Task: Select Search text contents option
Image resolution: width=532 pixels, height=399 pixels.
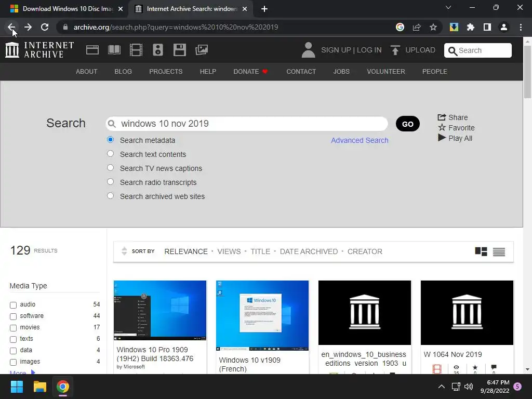Action: click(x=110, y=154)
